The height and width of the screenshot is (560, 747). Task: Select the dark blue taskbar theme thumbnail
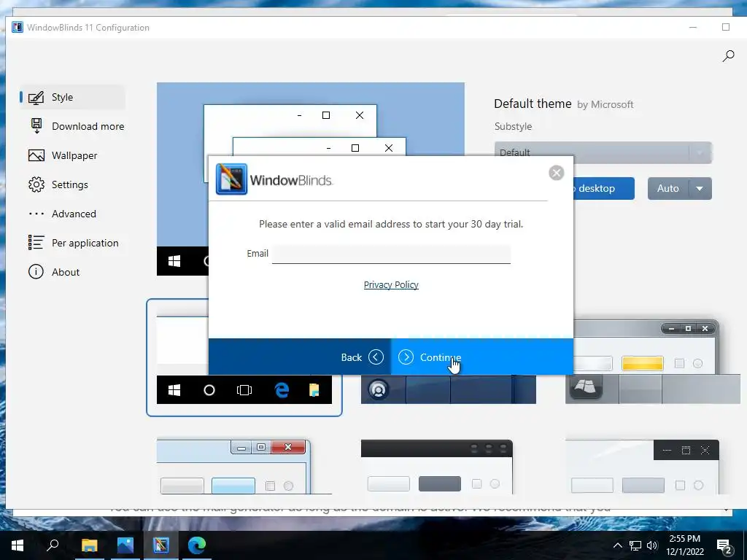coord(449,389)
